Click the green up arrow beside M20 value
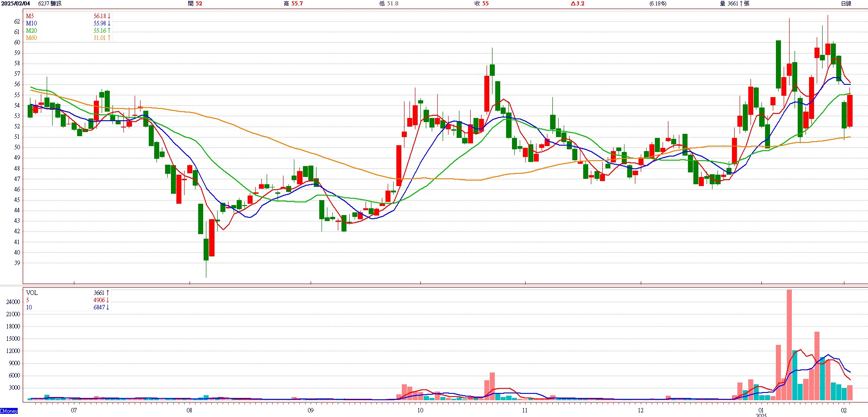The image size is (868, 417). click(x=109, y=30)
